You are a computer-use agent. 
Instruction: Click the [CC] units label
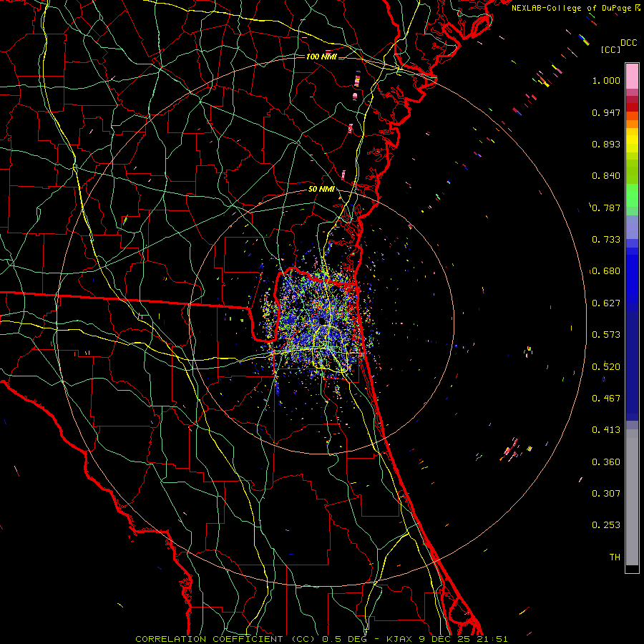(x=611, y=49)
